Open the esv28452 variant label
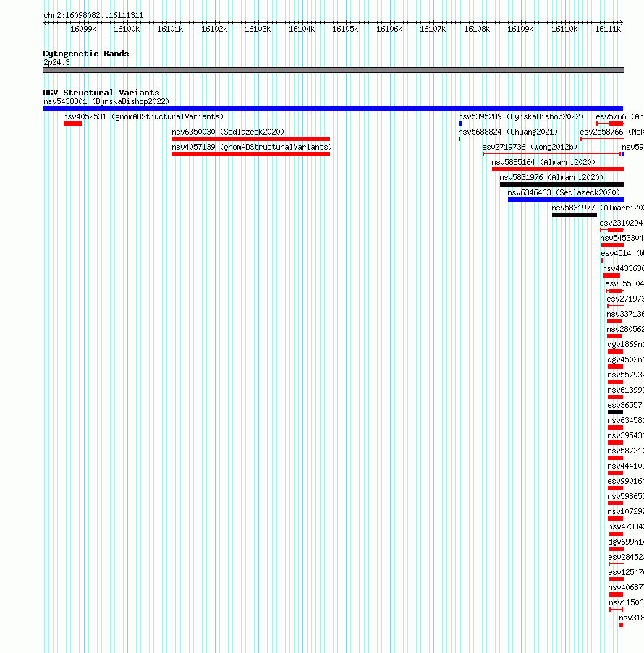644x653 pixels. coord(626,558)
